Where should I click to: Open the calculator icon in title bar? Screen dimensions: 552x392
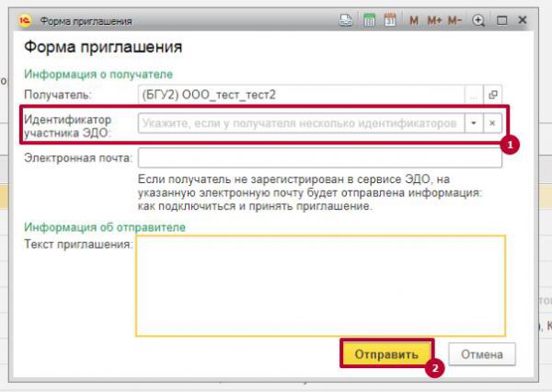tap(368, 19)
